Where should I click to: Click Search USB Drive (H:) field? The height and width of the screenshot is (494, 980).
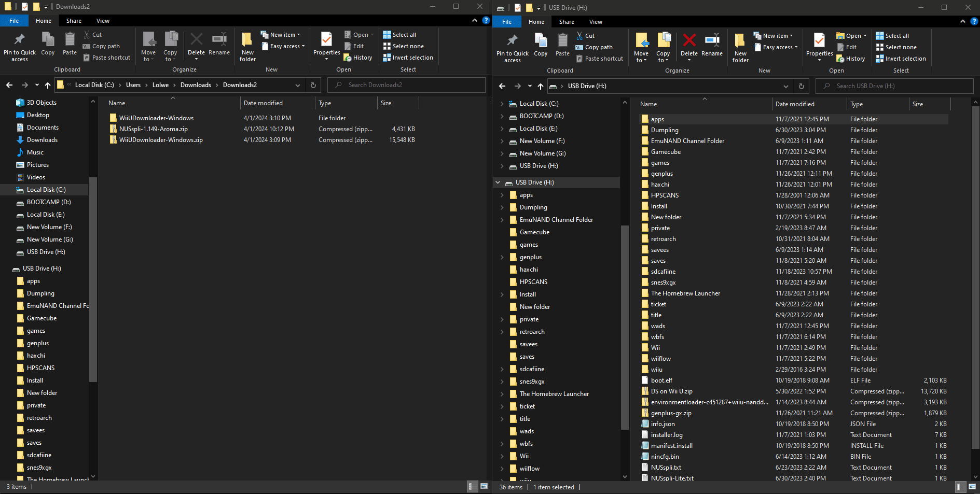pos(894,86)
